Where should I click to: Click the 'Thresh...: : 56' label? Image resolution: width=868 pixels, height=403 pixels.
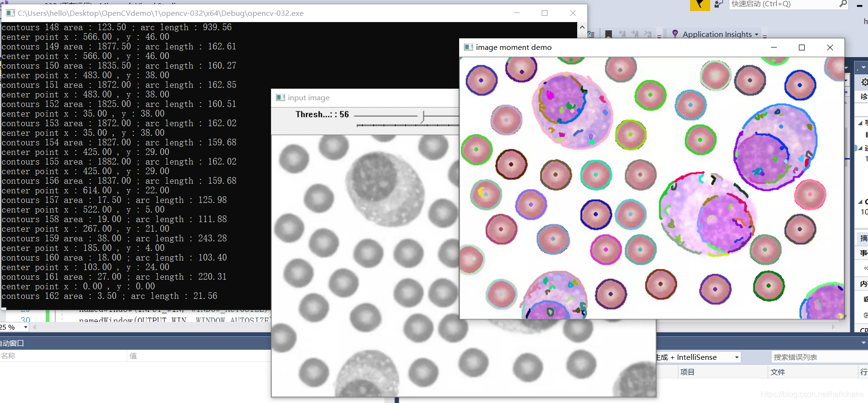click(322, 114)
